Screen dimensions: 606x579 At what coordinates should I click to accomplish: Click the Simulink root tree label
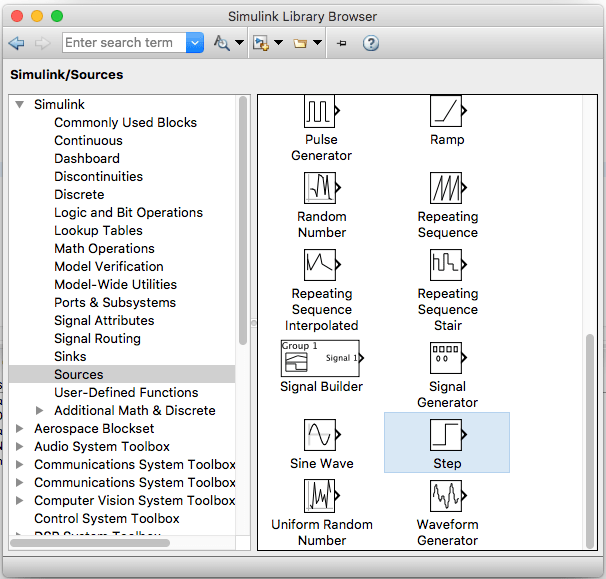pos(59,104)
